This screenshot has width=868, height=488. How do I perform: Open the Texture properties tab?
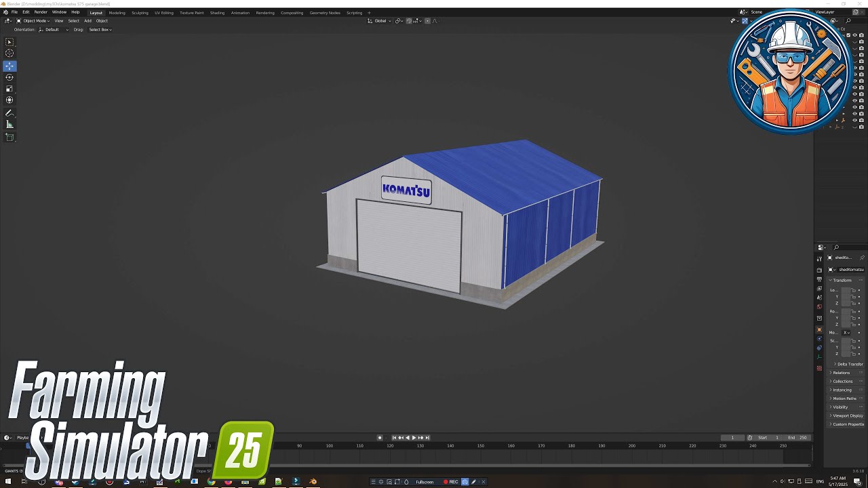tap(819, 368)
